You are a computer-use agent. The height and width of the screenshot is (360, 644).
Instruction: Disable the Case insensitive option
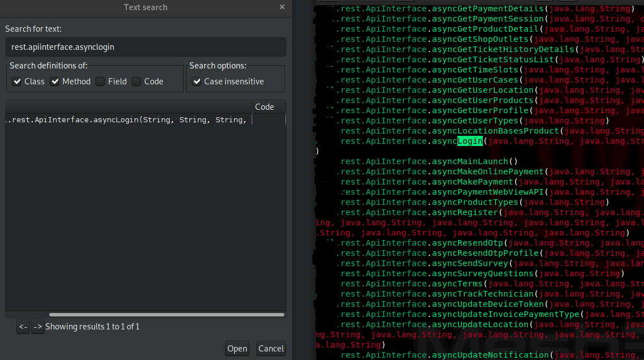click(197, 82)
